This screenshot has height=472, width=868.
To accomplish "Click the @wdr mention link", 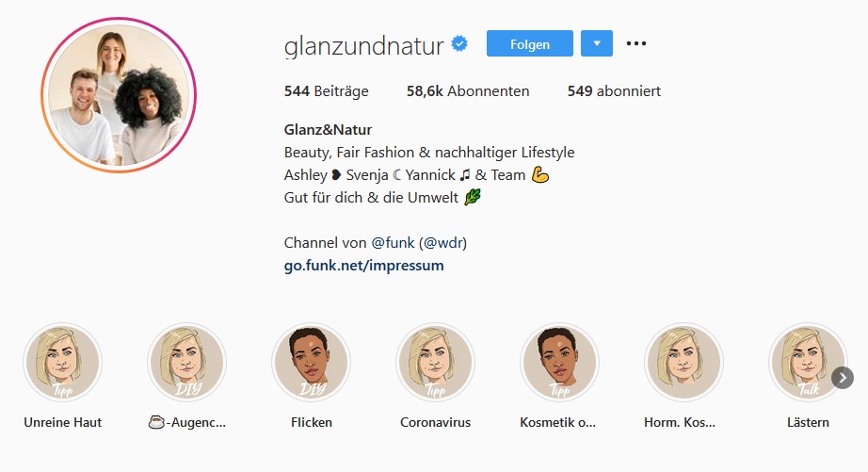I will (443, 243).
